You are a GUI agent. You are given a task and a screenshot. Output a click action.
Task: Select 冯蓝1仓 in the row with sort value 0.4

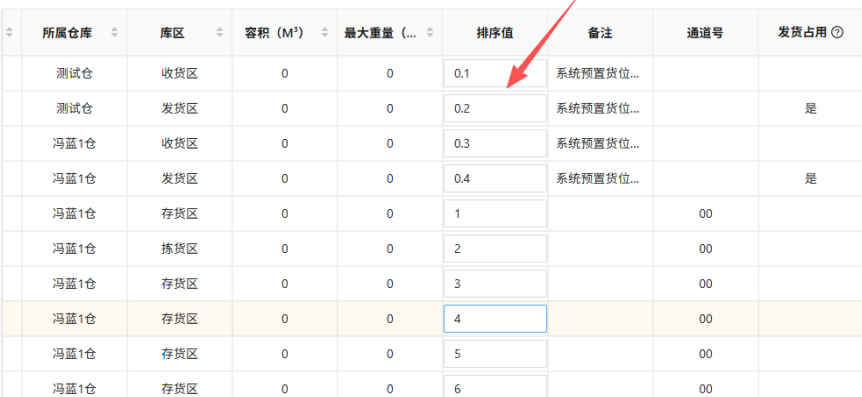click(x=74, y=179)
